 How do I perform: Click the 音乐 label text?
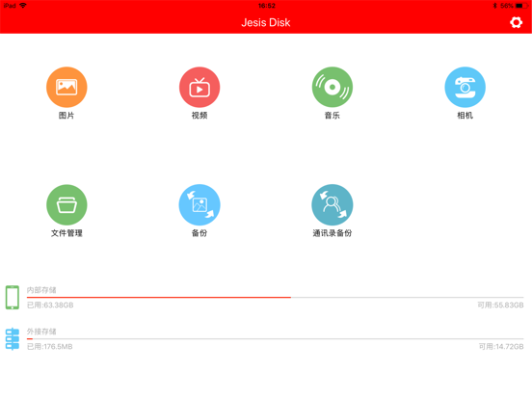click(x=332, y=116)
